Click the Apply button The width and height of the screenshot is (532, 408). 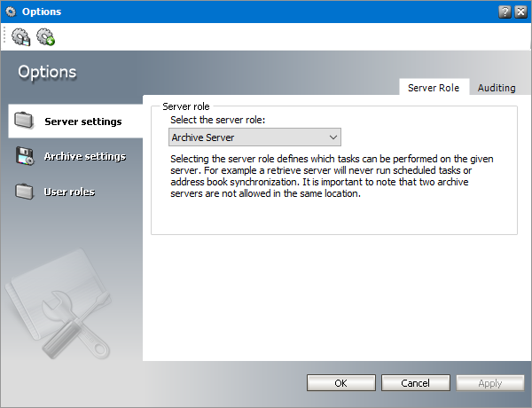490,383
